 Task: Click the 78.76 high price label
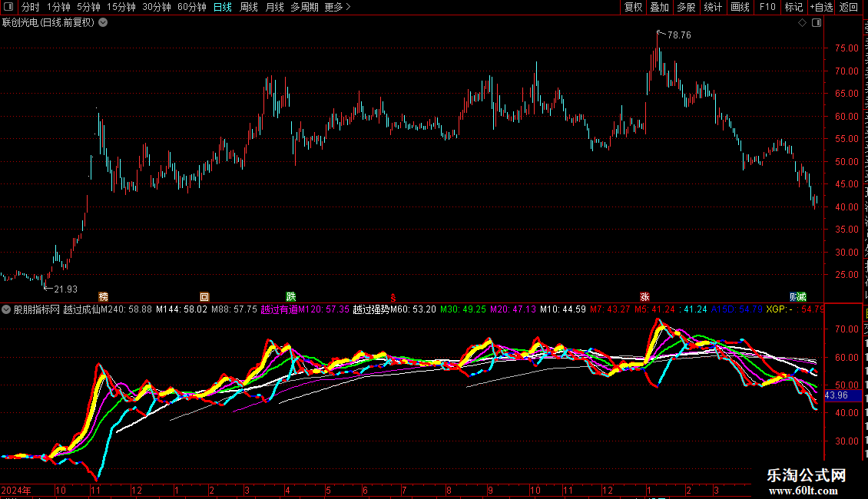coord(679,35)
